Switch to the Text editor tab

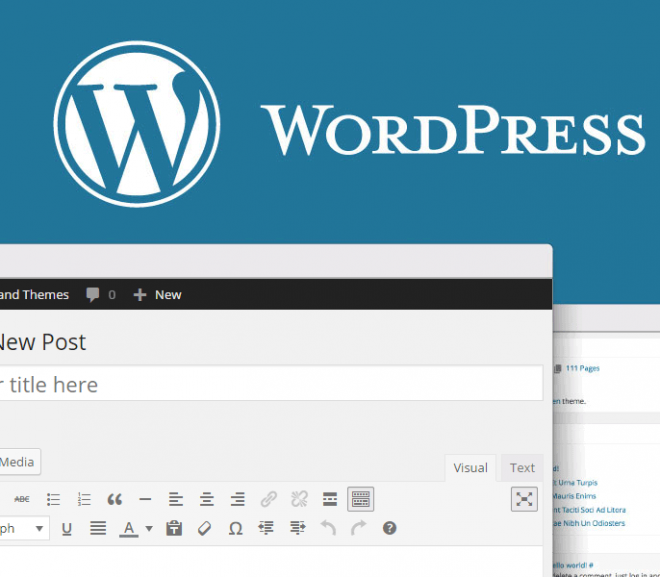(522, 468)
